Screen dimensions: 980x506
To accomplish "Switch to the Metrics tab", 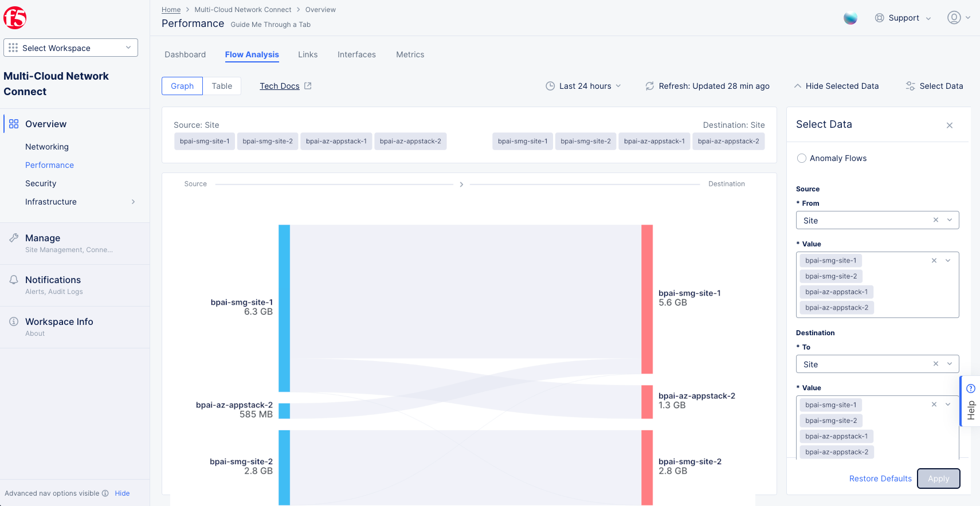I will pos(410,54).
